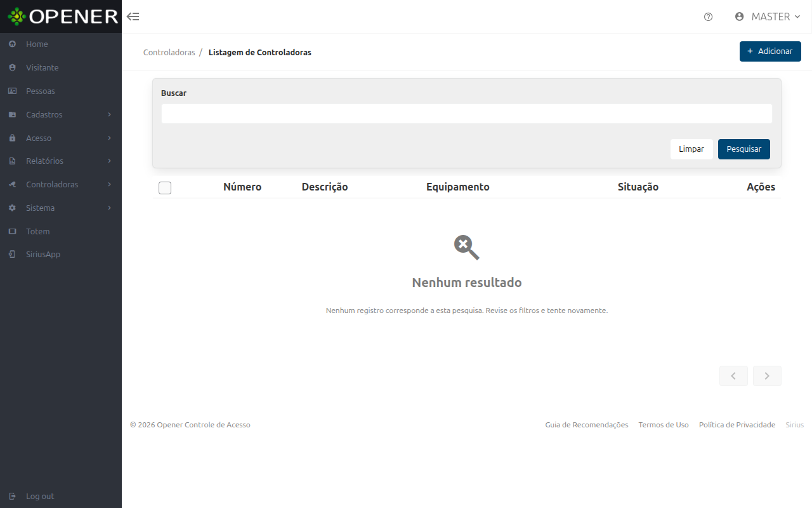This screenshot has width=812, height=508.
Task: Click the Controladoras sidebar icon
Action: pos(12,185)
